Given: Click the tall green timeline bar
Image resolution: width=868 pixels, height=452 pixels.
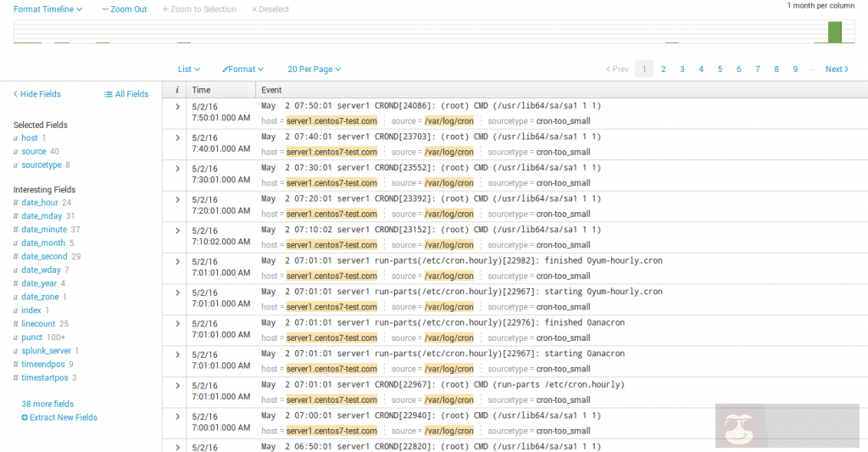Looking at the screenshot, I should tap(835, 32).
